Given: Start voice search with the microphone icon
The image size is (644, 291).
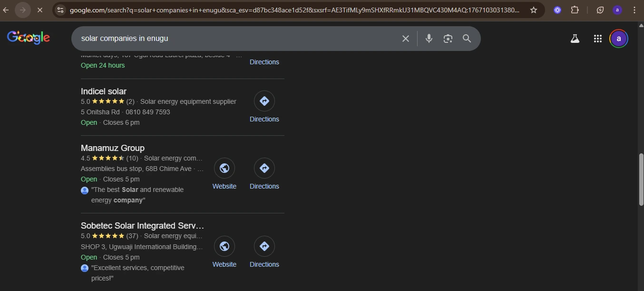Looking at the screenshot, I should (429, 39).
